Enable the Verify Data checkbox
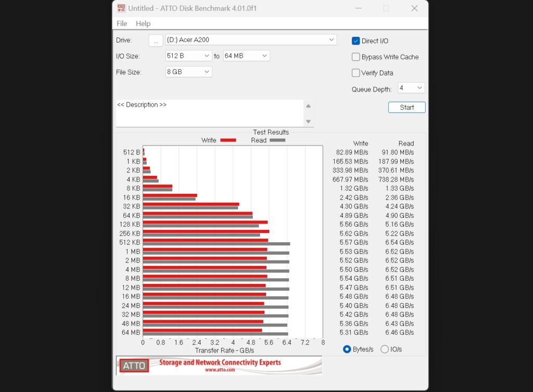 pos(356,73)
